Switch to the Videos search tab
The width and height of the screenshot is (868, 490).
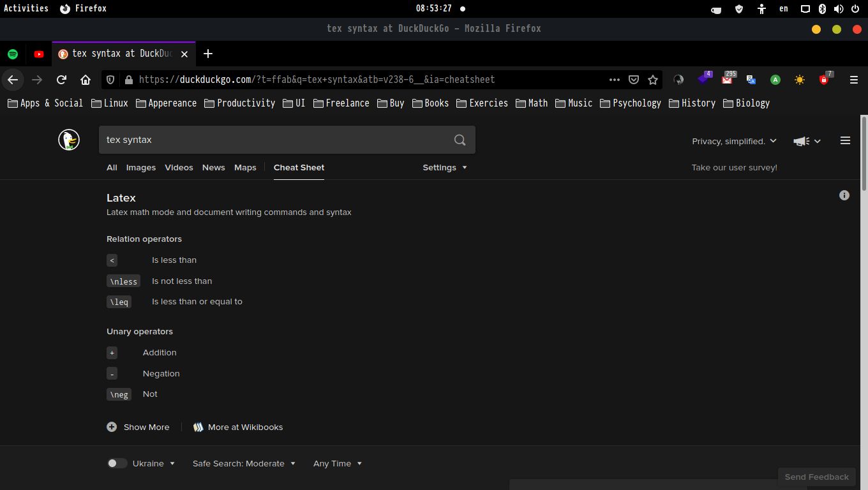[179, 167]
